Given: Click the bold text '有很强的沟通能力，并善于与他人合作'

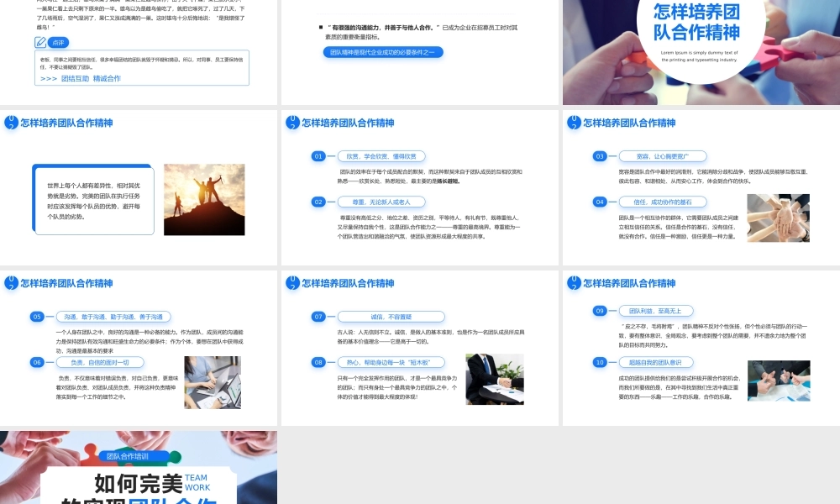Looking at the screenshot, I should tap(382, 28).
